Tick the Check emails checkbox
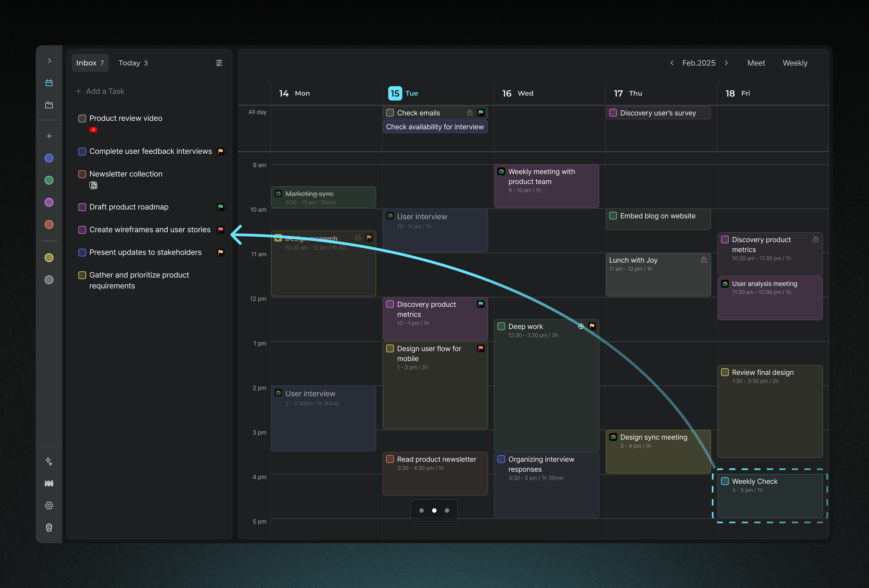 coord(390,113)
